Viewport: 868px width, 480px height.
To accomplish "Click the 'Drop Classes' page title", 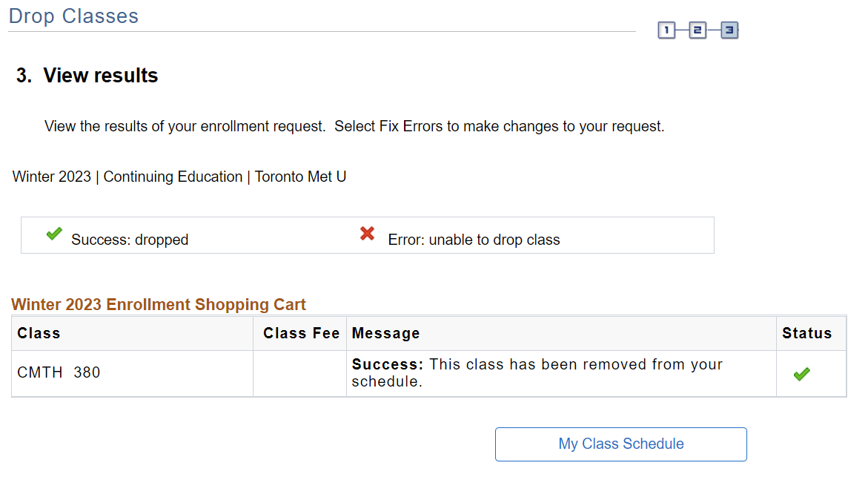I will click(x=73, y=16).
